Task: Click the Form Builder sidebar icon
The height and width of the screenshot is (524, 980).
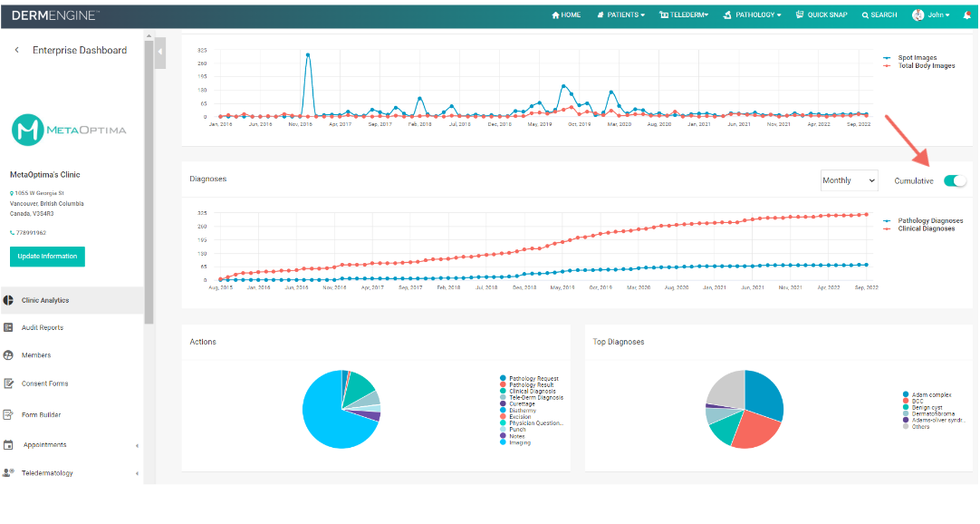Action: coord(8,414)
